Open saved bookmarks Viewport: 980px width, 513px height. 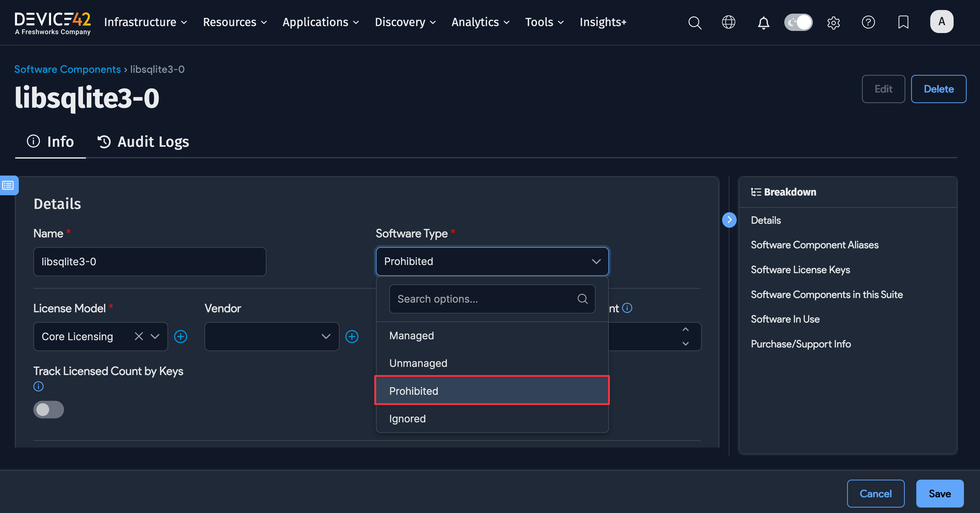(903, 22)
